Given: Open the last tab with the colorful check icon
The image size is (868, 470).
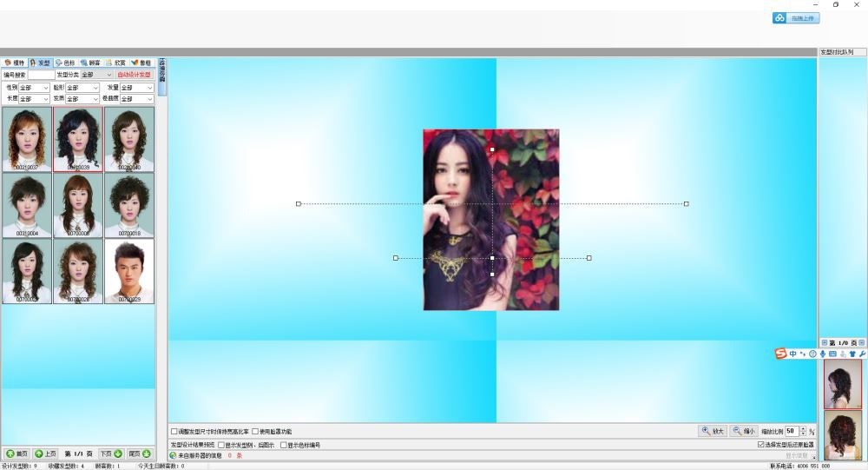Looking at the screenshot, I should (141, 63).
